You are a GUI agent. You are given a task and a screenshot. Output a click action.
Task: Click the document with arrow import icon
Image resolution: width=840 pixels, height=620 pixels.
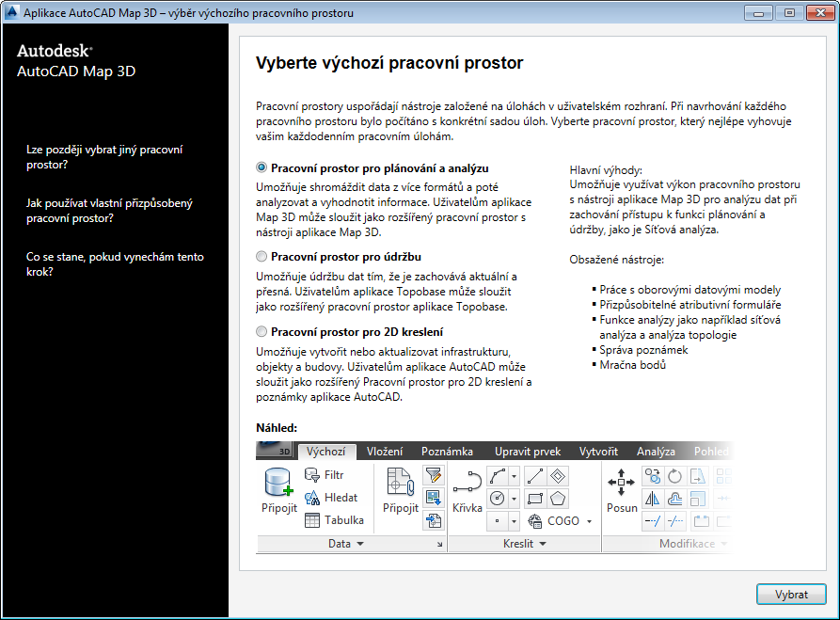pos(434,520)
